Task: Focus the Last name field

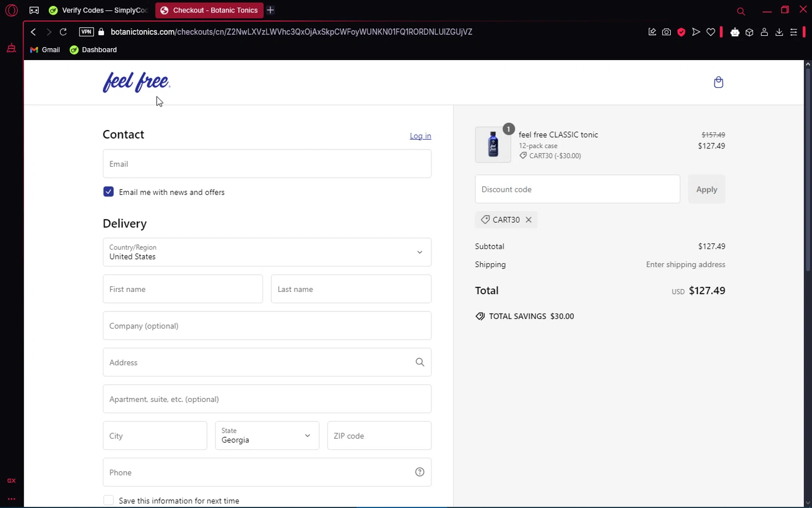Action: [x=351, y=289]
